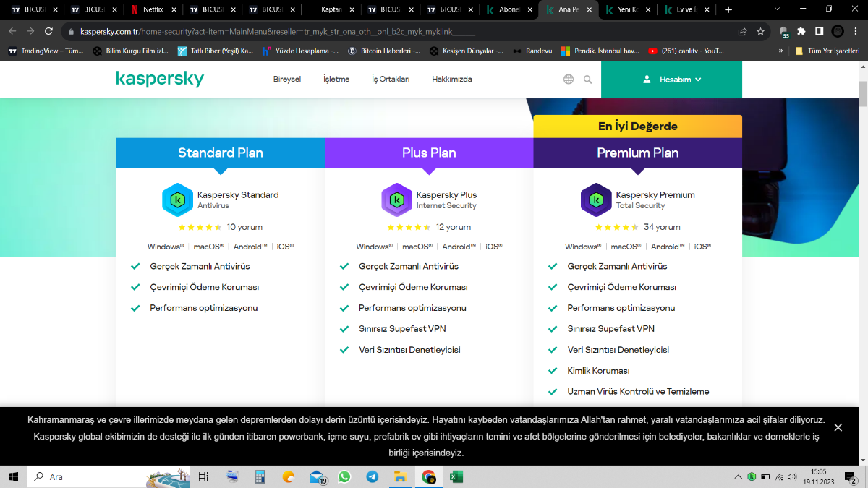The image size is (868, 488).
Task: Open the Windows notification center
Action: 851,477
